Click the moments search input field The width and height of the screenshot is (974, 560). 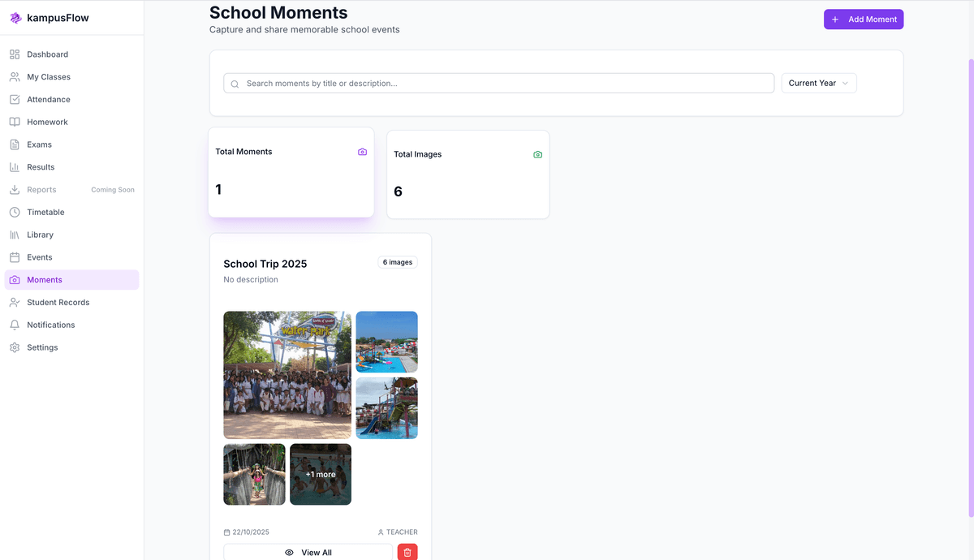[498, 82]
